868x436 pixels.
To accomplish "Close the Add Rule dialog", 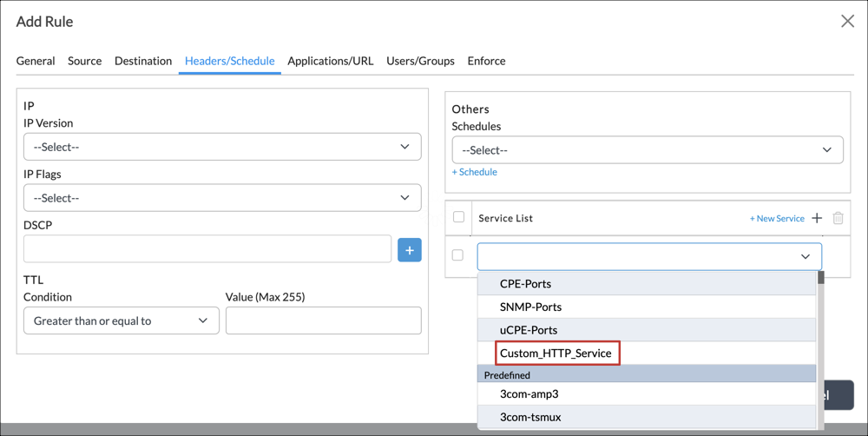I will point(847,21).
